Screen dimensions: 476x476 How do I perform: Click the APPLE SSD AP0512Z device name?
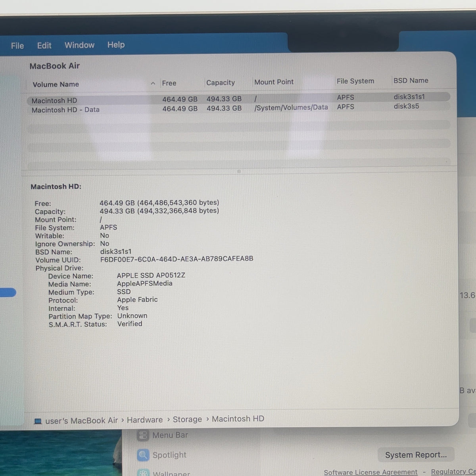pyautogui.click(x=151, y=275)
